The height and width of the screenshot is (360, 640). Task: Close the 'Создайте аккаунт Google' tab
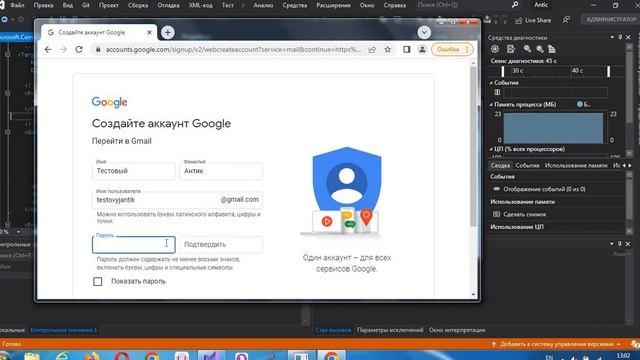tap(149, 32)
